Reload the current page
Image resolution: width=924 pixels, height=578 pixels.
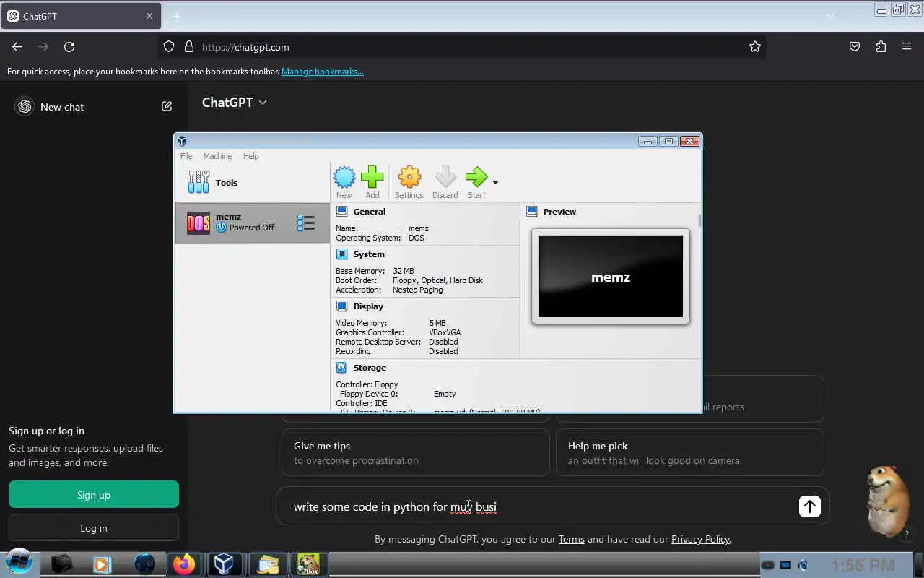69,46
